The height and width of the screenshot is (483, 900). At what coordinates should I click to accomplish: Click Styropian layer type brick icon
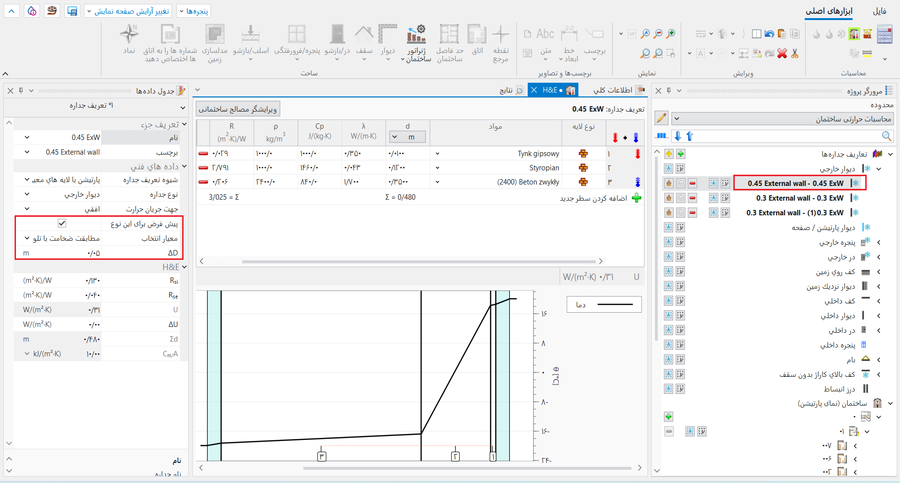coord(583,168)
